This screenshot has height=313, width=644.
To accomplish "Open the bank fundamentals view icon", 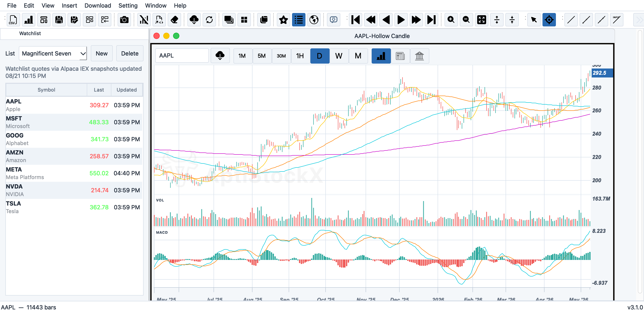I will tap(419, 56).
